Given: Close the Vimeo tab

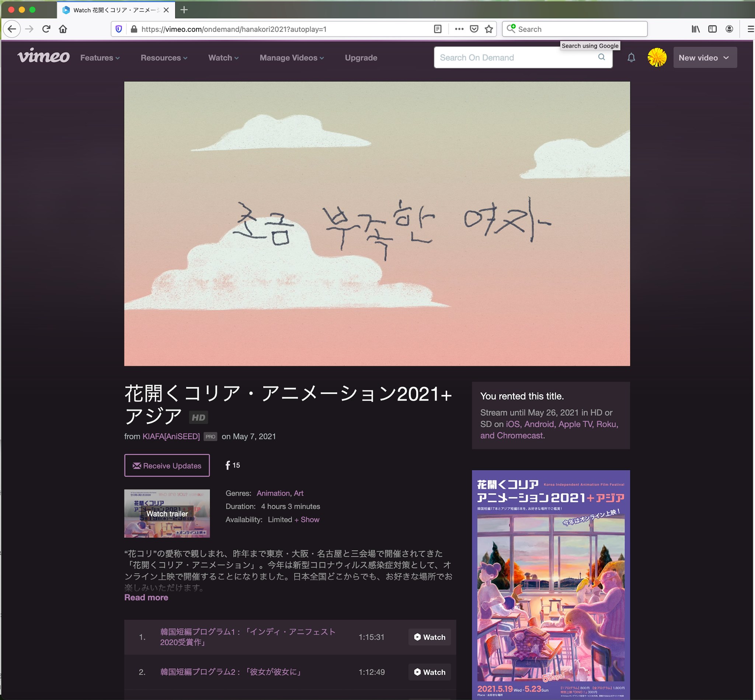Looking at the screenshot, I should coord(166,10).
